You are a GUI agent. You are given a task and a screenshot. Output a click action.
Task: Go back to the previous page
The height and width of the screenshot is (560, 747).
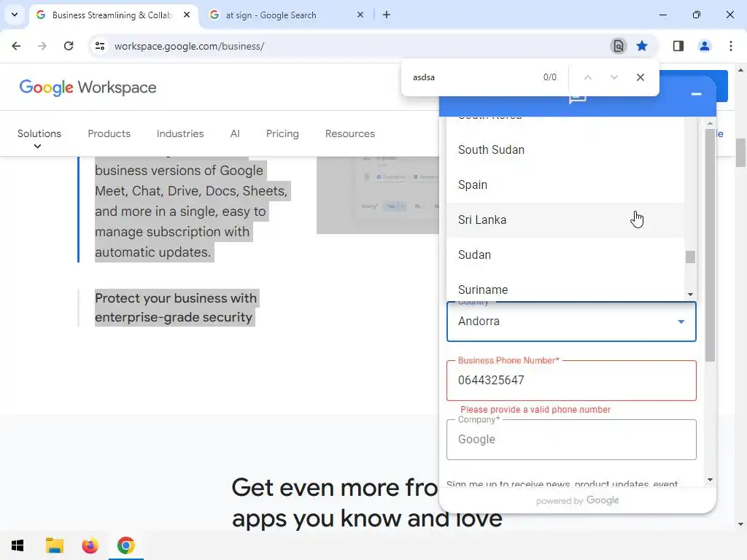pos(16,46)
